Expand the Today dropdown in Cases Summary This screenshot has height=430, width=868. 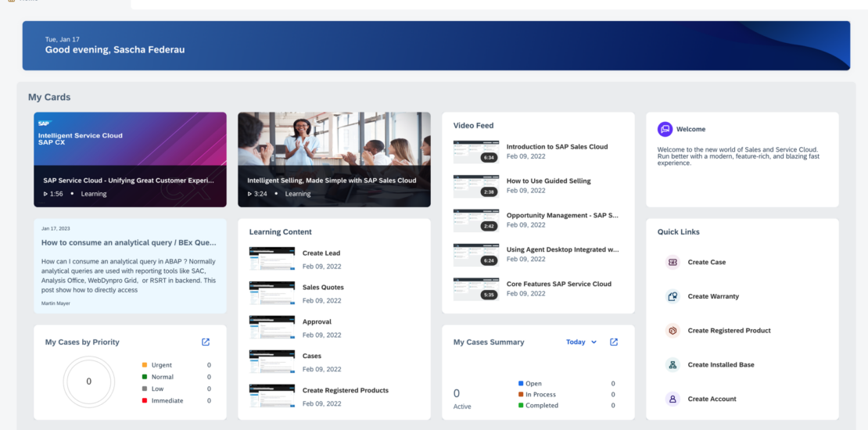[x=581, y=342]
